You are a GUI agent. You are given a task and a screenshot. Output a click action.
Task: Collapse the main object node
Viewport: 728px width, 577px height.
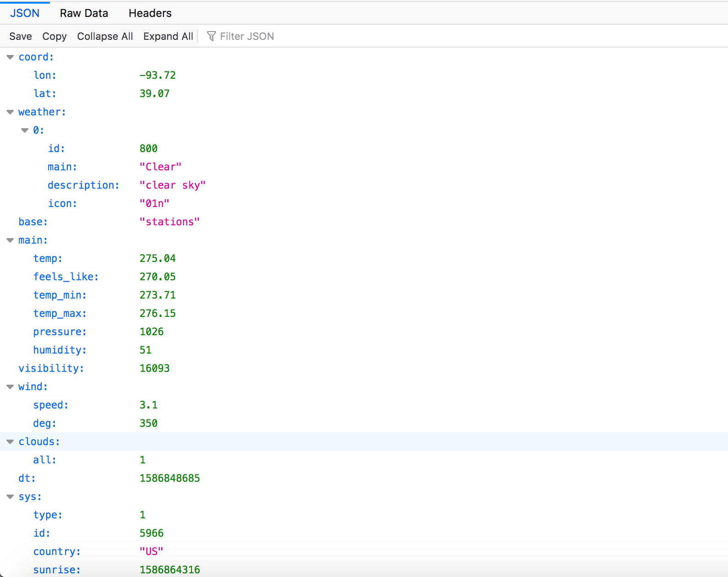(10, 240)
